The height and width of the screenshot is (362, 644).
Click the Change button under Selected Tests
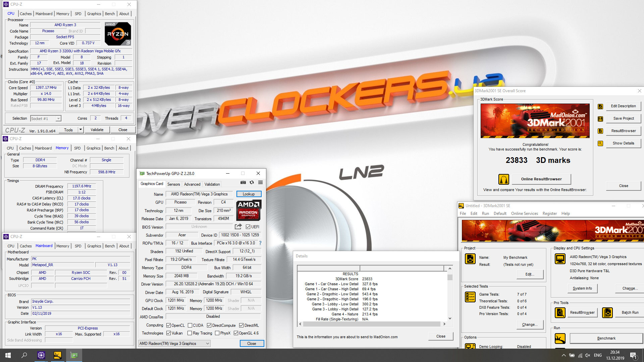click(530, 325)
